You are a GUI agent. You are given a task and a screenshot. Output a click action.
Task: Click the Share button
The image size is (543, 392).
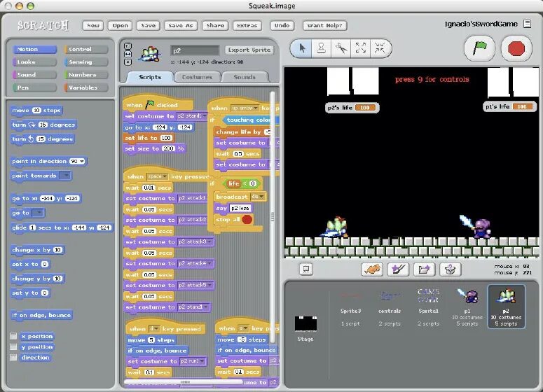click(215, 25)
